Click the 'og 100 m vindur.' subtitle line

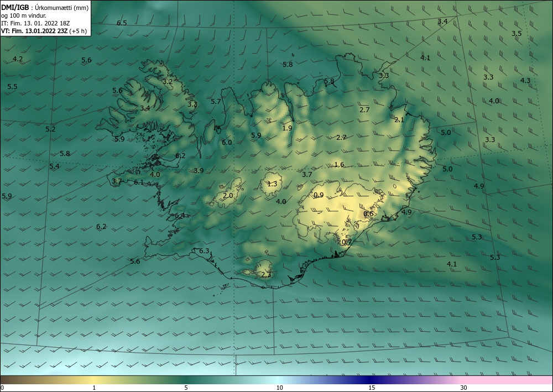click(x=24, y=15)
